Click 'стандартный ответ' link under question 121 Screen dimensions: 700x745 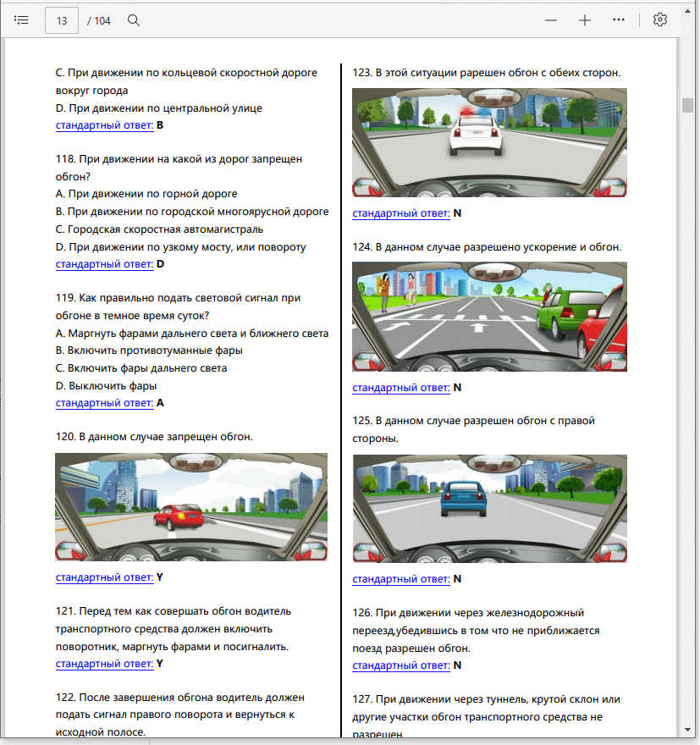(104, 664)
